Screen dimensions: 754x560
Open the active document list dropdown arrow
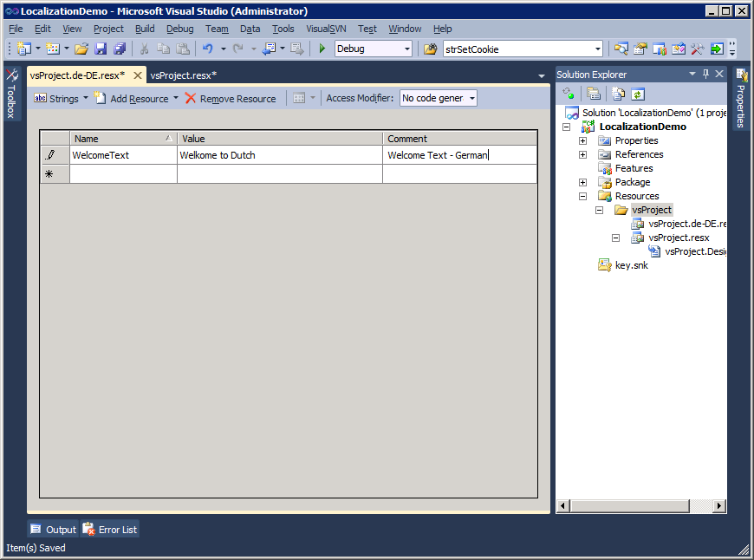point(542,76)
